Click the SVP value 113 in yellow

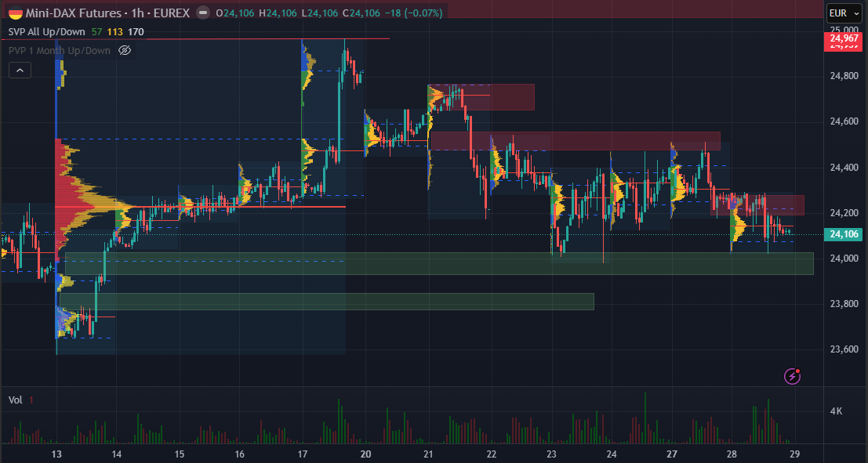click(x=115, y=32)
